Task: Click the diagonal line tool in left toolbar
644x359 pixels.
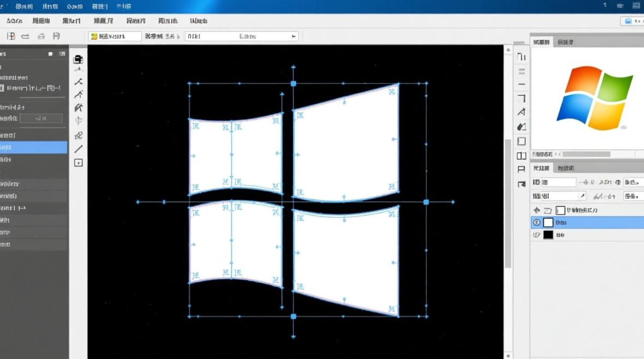Action: click(x=78, y=149)
